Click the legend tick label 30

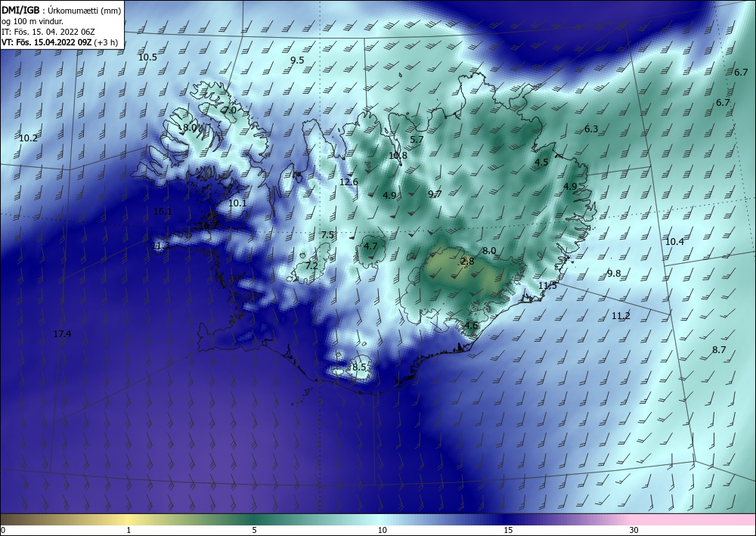(x=634, y=530)
